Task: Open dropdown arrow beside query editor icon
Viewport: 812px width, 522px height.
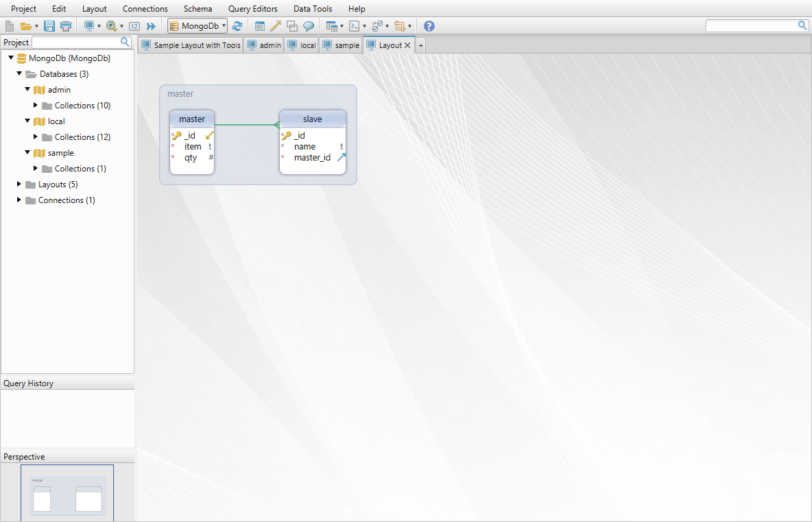Action: pos(364,26)
